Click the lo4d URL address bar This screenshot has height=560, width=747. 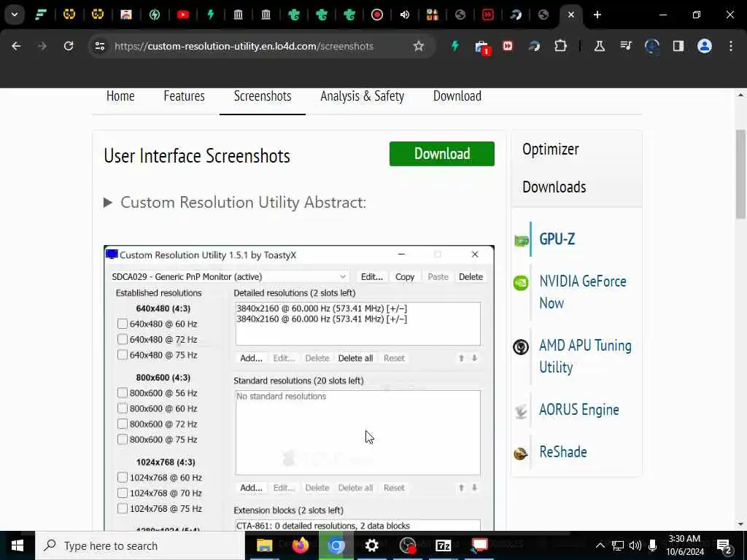coord(244,46)
